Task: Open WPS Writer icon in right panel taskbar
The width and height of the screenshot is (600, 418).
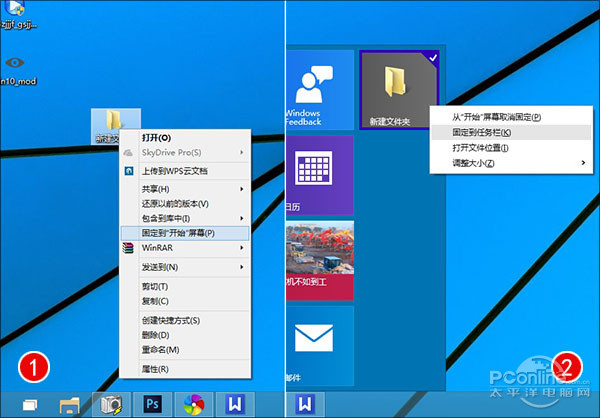Action: 305,405
